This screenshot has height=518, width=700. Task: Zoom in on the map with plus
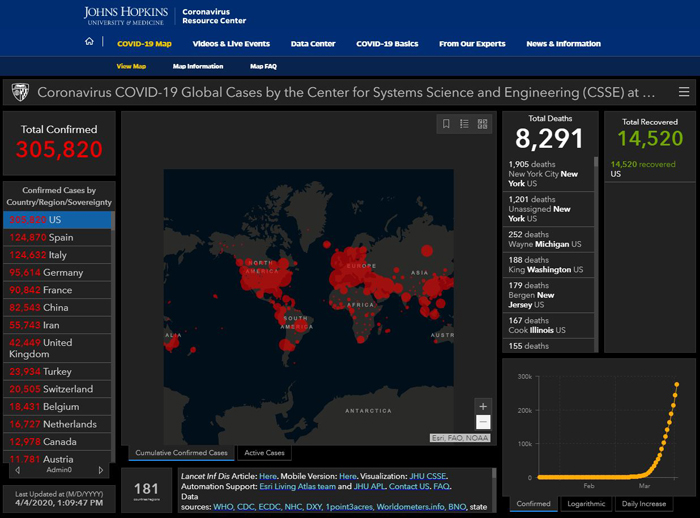coord(483,406)
